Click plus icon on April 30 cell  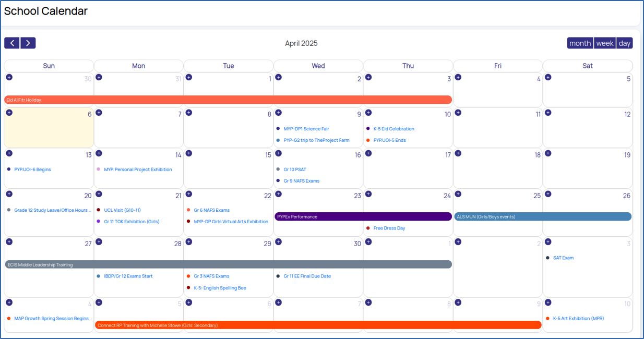279,242
